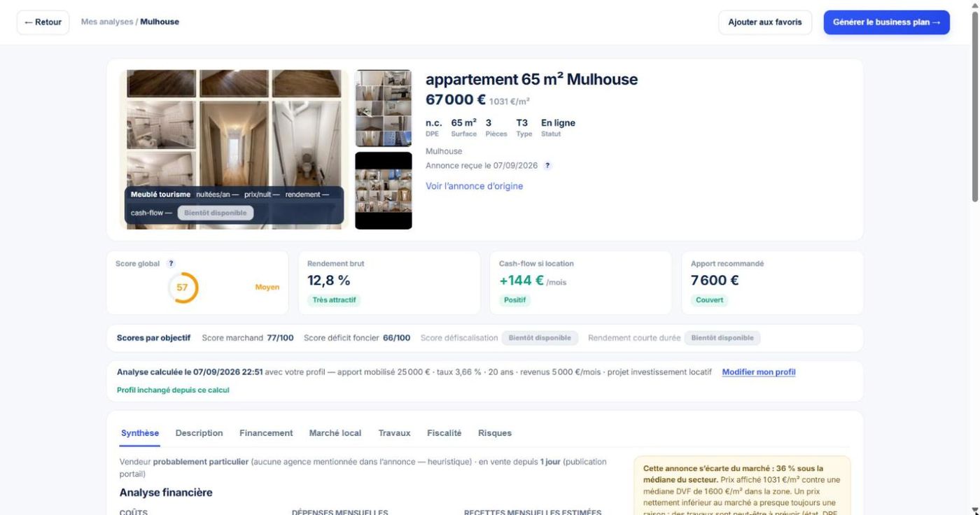Click scrollbar down arrow at bottom
This screenshot has height=515, width=980.
[975, 511]
